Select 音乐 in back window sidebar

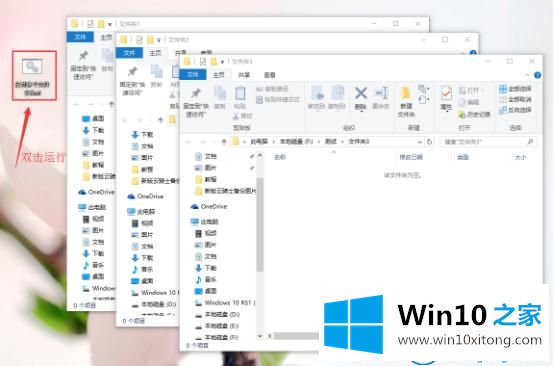tap(93, 265)
